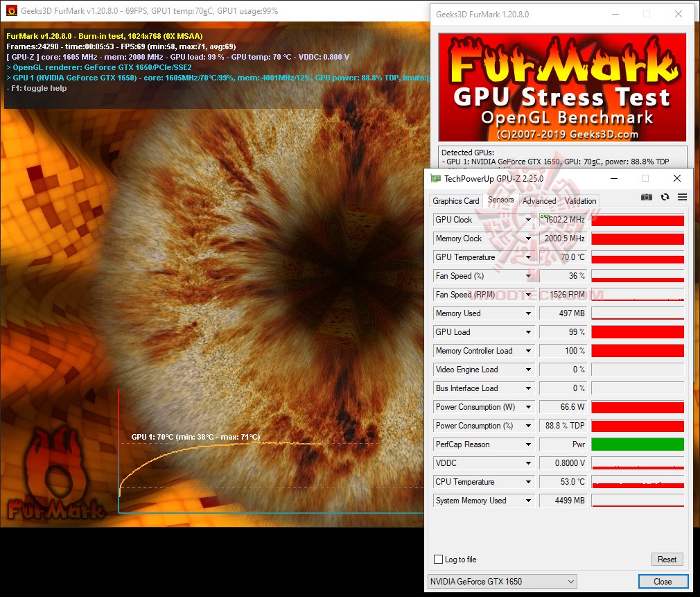Switch to the Graphics Card tab

(x=456, y=201)
